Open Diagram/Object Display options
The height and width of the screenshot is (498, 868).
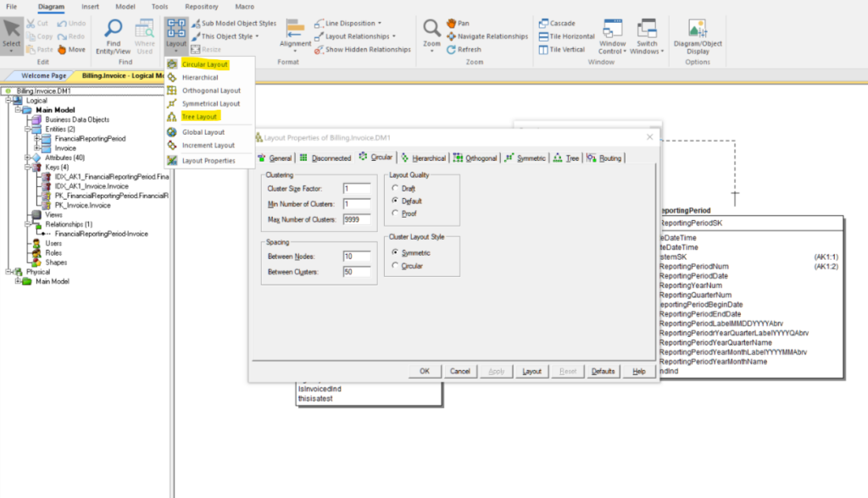click(x=698, y=36)
